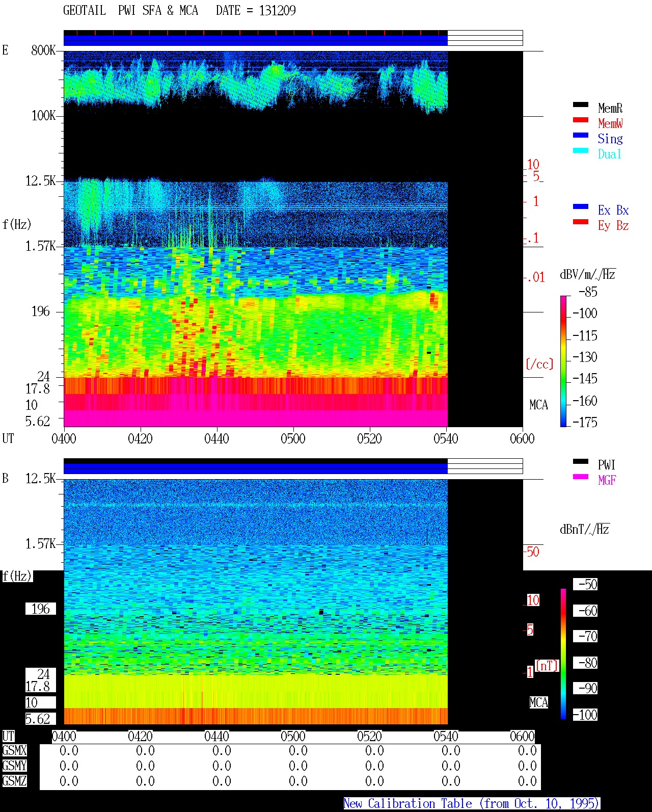Click the red .01 density tick label
Screen dimensions: 652x812
(535, 277)
